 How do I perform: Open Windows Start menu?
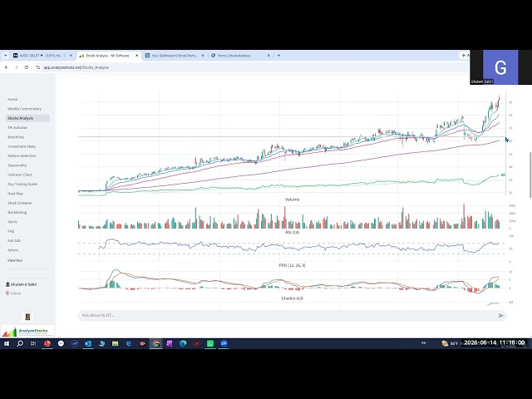click(x=7, y=343)
